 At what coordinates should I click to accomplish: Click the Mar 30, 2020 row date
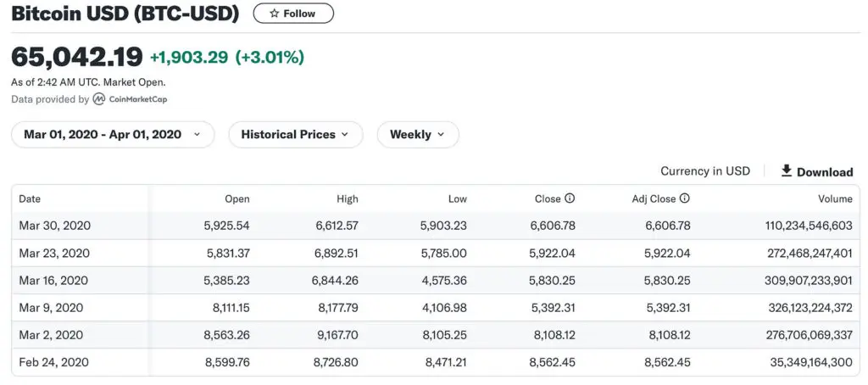click(55, 226)
